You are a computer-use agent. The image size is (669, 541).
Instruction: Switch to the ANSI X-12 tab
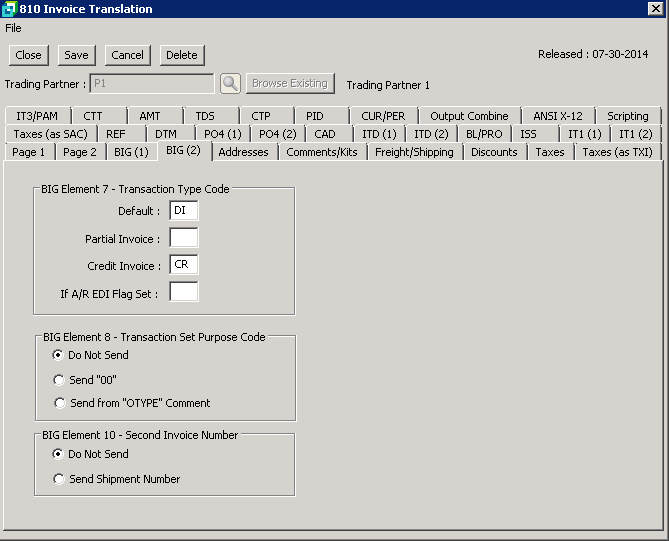[x=557, y=116]
